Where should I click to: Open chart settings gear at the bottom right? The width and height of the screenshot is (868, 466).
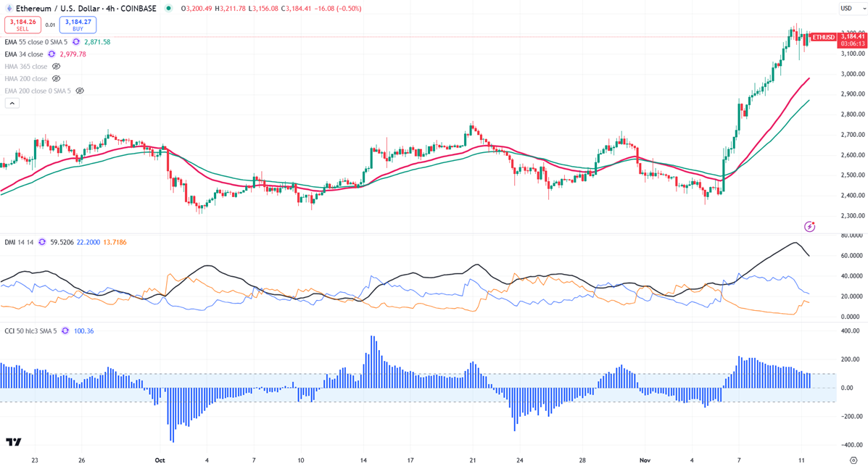(853, 460)
